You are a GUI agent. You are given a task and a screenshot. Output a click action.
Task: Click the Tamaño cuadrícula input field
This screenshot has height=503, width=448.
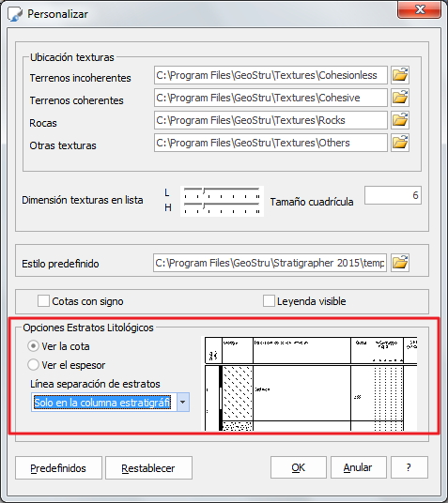(x=393, y=195)
